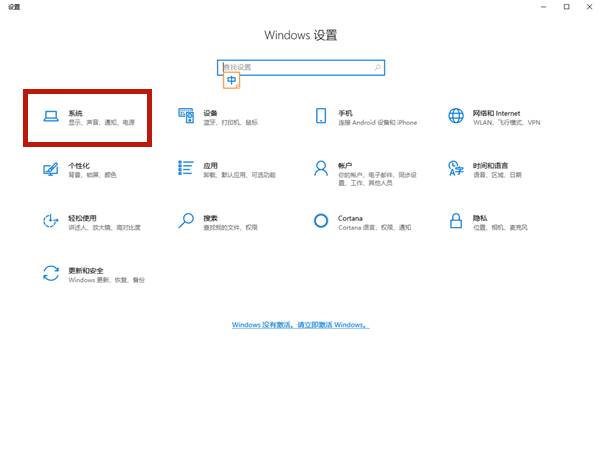Open the 时间和语言 icon
The height and width of the screenshot is (450, 600).
pyautogui.click(x=456, y=168)
